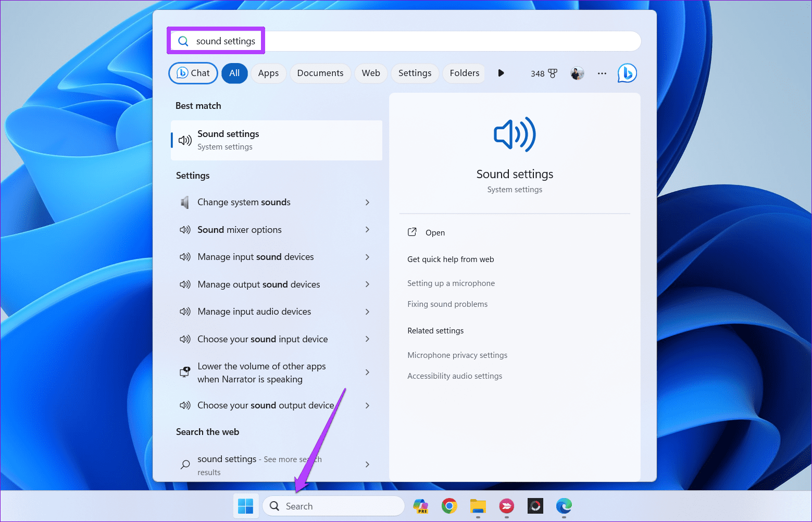The image size is (812, 522).
Task: Switch to the Apps filter tab
Action: click(x=268, y=73)
